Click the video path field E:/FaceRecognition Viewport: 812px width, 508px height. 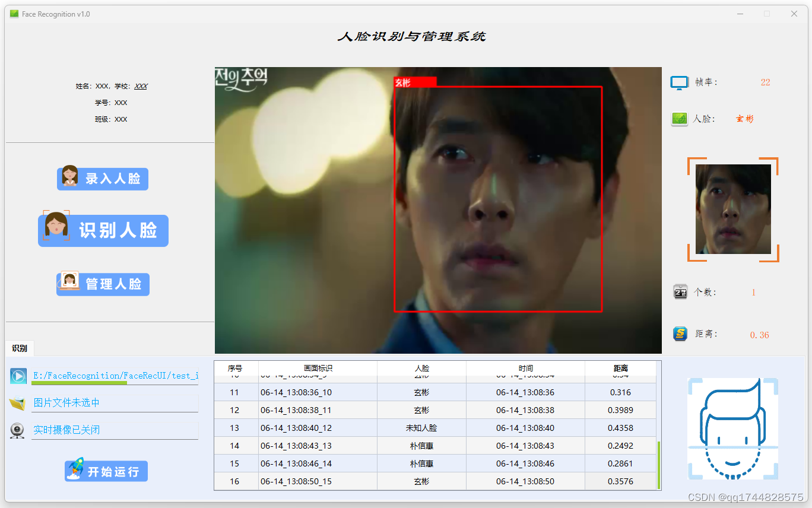(x=115, y=375)
